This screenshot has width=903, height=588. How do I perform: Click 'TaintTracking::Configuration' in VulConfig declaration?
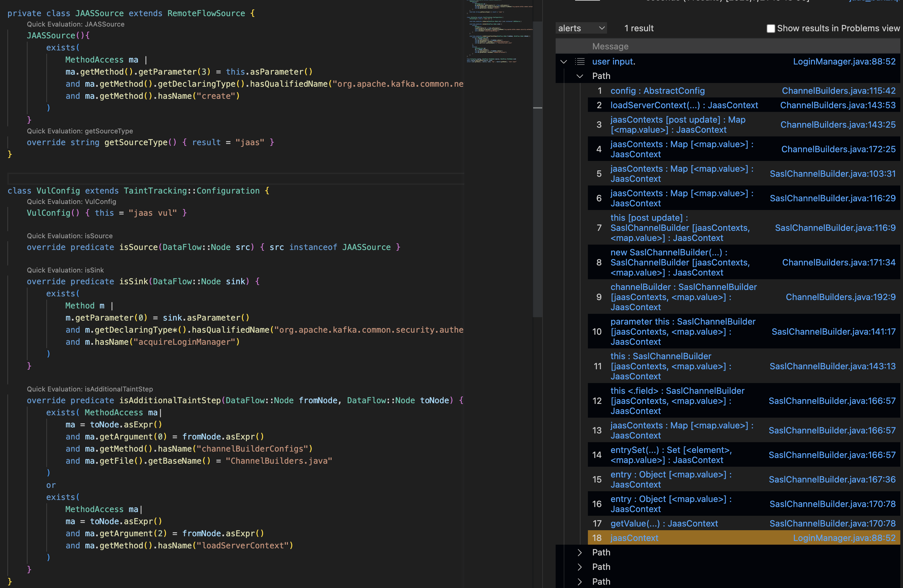191,191
